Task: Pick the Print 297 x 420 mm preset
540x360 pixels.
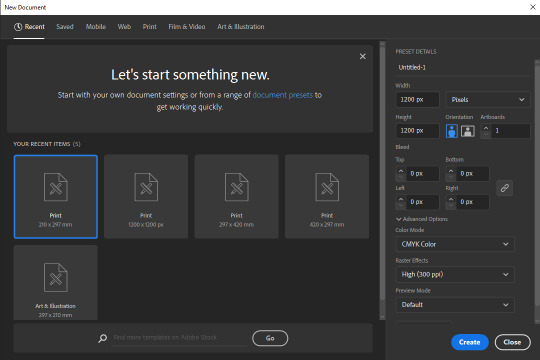Action: [x=237, y=197]
